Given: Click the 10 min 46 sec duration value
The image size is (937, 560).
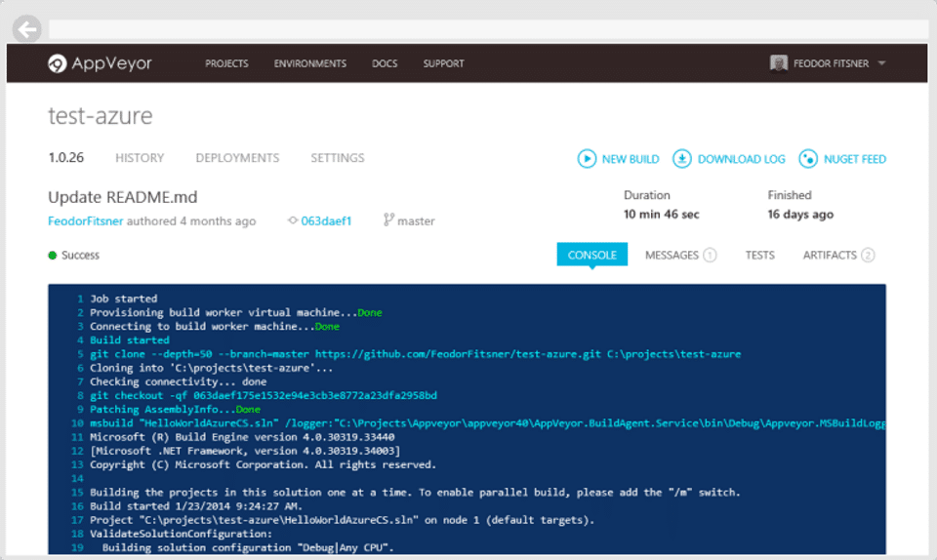Looking at the screenshot, I should (x=662, y=215).
